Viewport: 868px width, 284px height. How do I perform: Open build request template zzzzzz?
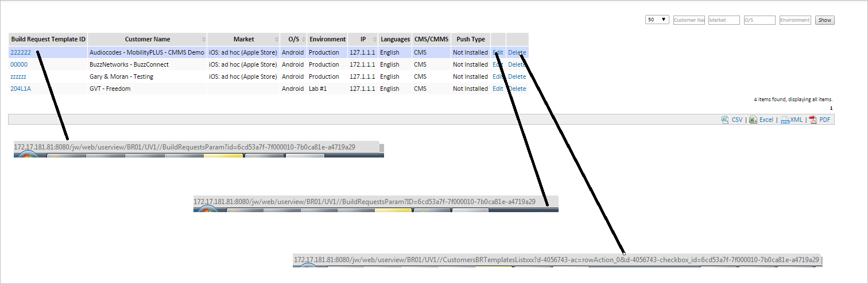18,76
